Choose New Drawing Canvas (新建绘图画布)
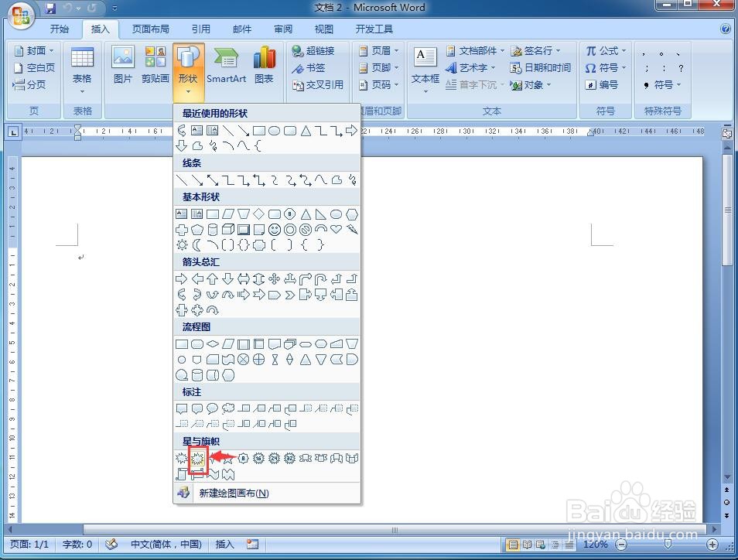Image resolution: width=738 pixels, height=560 pixels. coord(267,493)
